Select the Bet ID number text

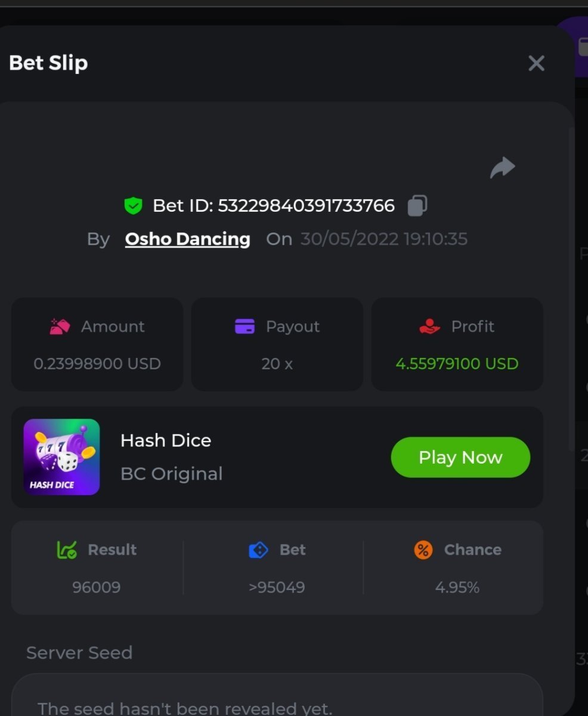pyautogui.click(x=306, y=206)
